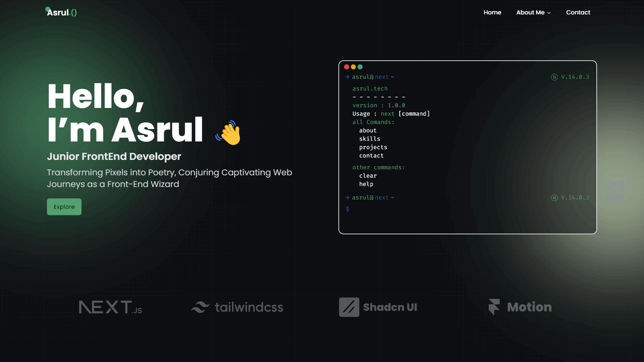
Task: Click the 'Motion' wordmark text
Action: coord(529,307)
